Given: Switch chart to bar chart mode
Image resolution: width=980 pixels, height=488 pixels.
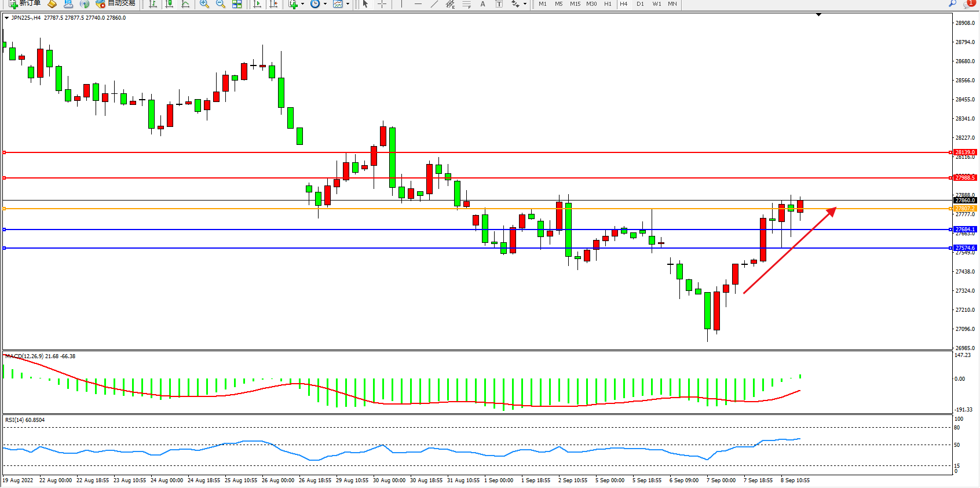Looking at the screenshot, I should tap(153, 4).
